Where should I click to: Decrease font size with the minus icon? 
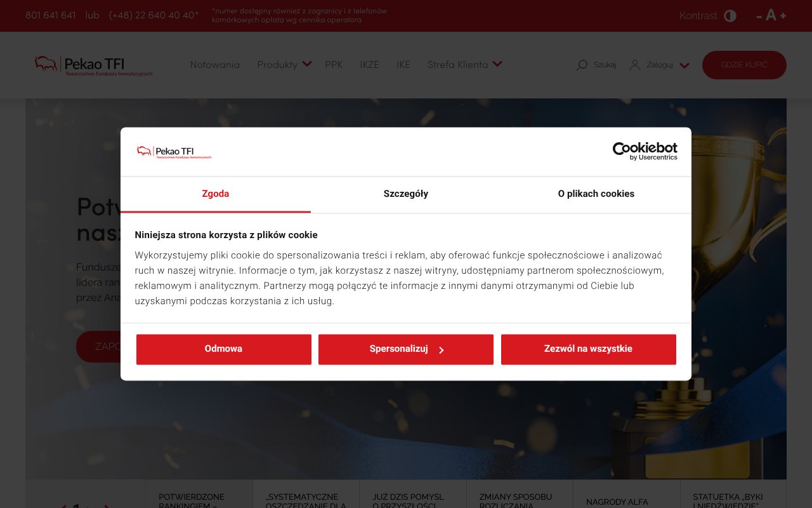pyautogui.click(x=759, y=16)
